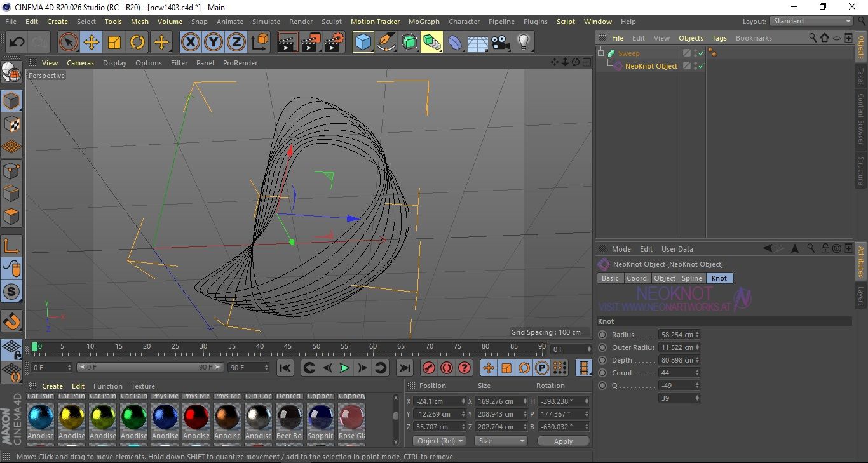The height and width of the screenshot is (463, 868).
Task: Open the Object (Rel) coordinate dropdown
Action: point(439,441)
